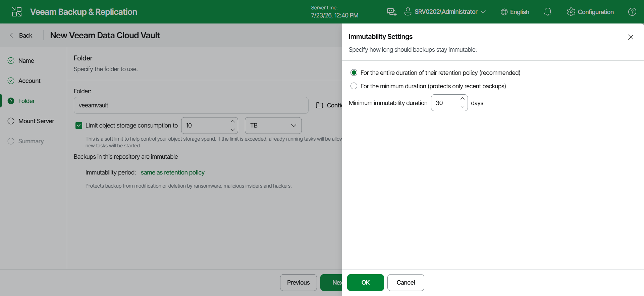Open the sessions monitor icon in header
Screen dimensions: 644x296
[x=391, y=12]
